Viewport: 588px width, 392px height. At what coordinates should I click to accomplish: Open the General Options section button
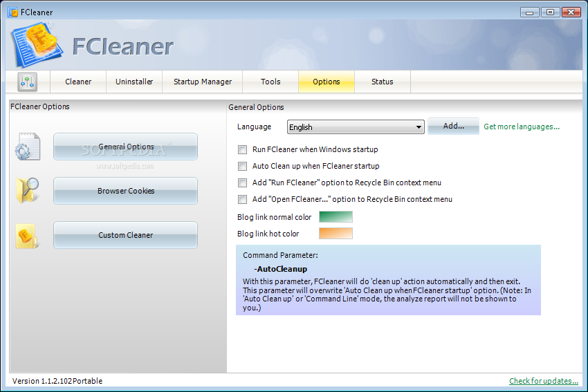(126, 147)
